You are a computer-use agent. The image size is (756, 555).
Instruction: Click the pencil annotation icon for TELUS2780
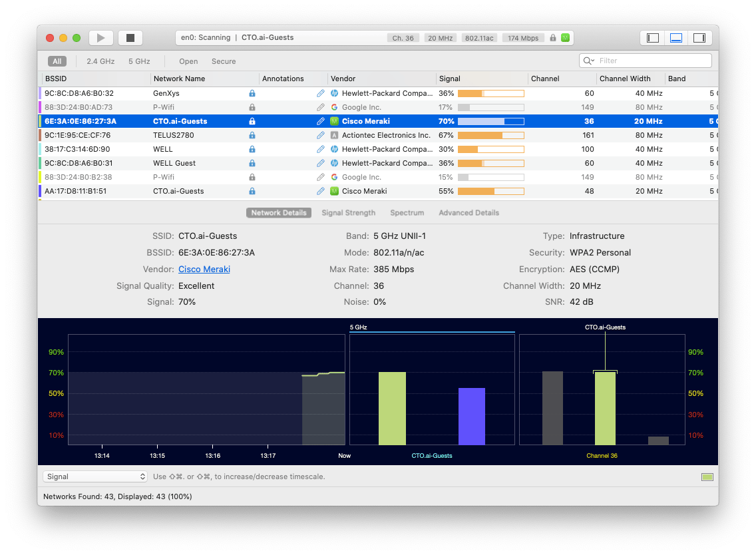(x=321, y=135)
